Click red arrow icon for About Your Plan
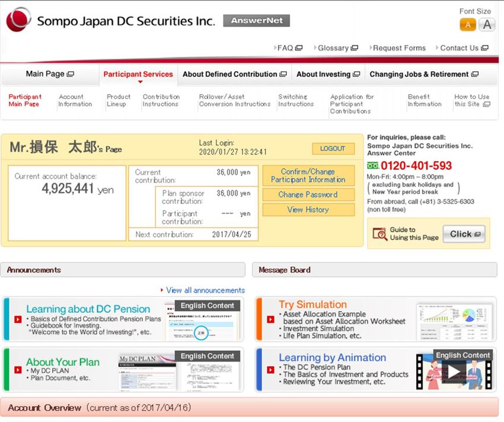Image resolution: width=504 pixels, height=422 pixels. click(18, 370)
